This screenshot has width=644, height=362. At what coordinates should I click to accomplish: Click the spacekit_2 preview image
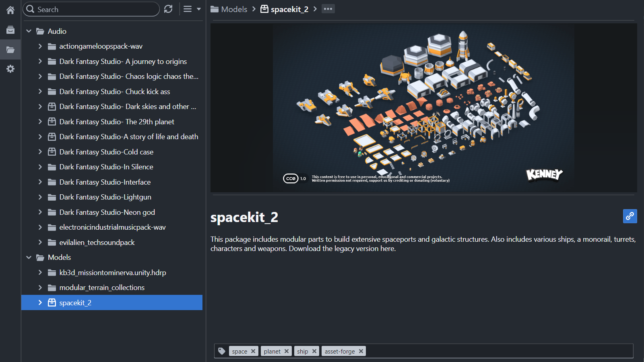(423, 108)
